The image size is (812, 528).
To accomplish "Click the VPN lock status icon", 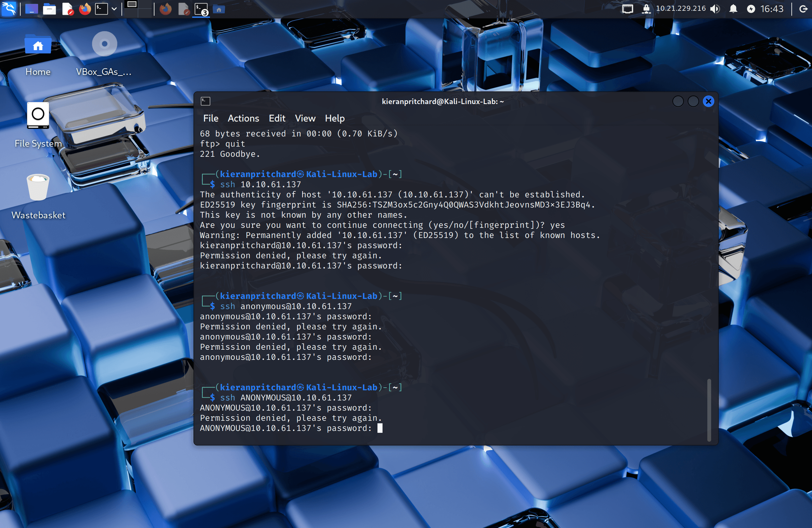I will click(646, 9).
